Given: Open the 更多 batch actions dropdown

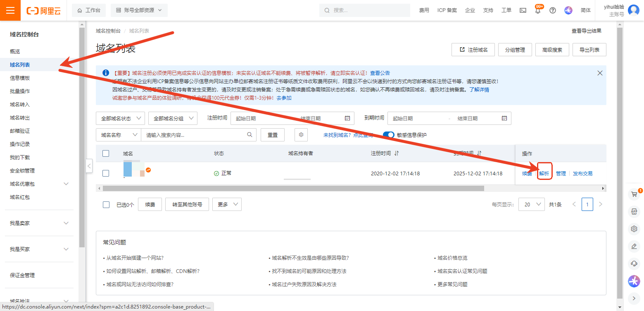Looking at the screenshot, I should [x=227, y=204].
